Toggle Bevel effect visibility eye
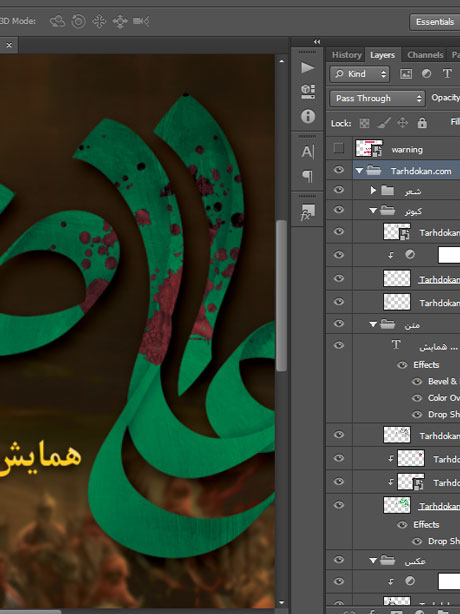 coord(417,381)
